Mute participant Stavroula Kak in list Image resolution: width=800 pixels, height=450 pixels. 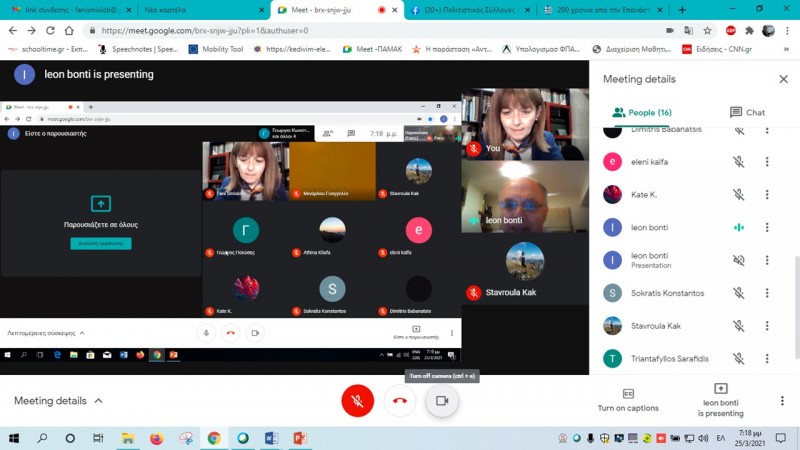[x=738, y=326]
